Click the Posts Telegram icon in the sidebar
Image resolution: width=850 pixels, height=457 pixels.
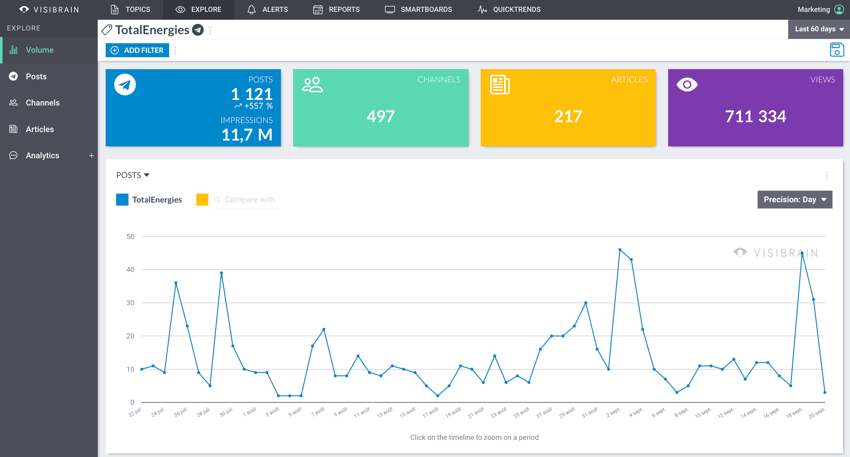coord(14,76)
